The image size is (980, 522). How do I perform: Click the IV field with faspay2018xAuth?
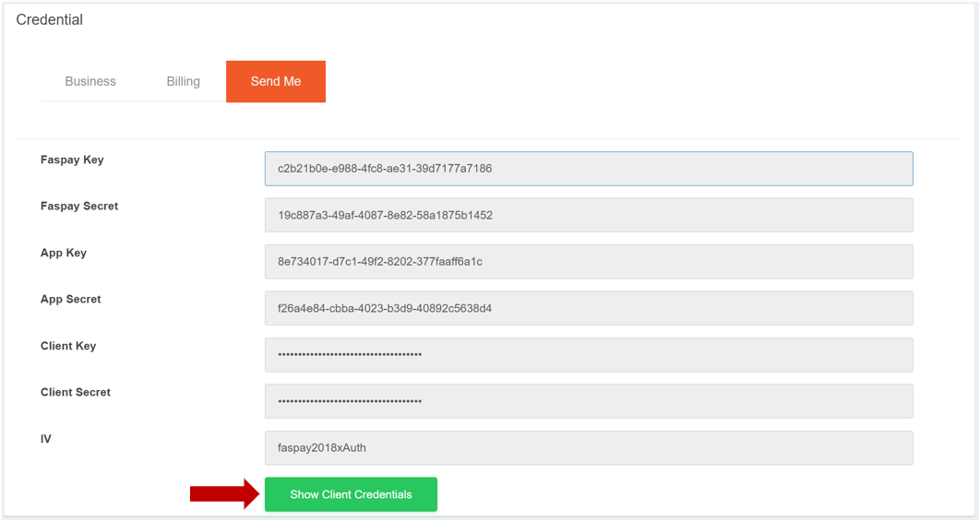589,447
